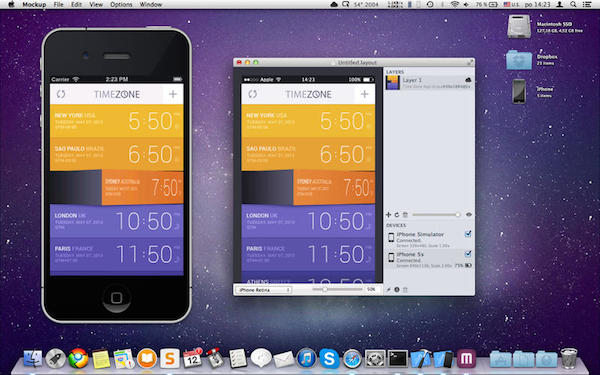Open the iPhone item on desktop
Viewport: 600px width, 375px height.
tap(519, 91)
